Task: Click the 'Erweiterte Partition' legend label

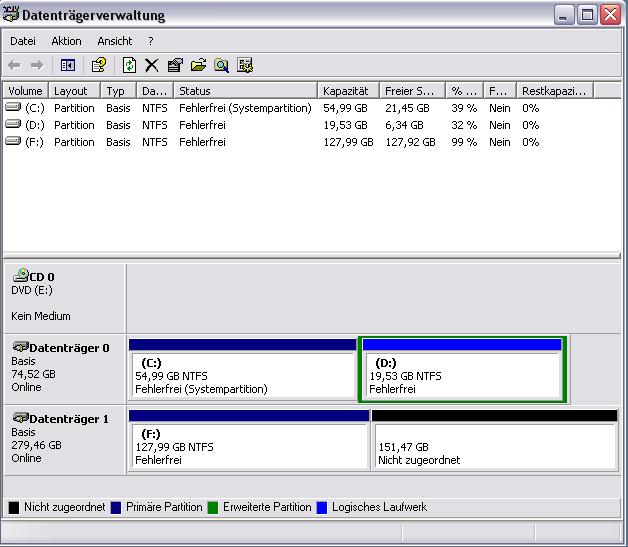Action: pyautogui.click(x=267, y=507)
